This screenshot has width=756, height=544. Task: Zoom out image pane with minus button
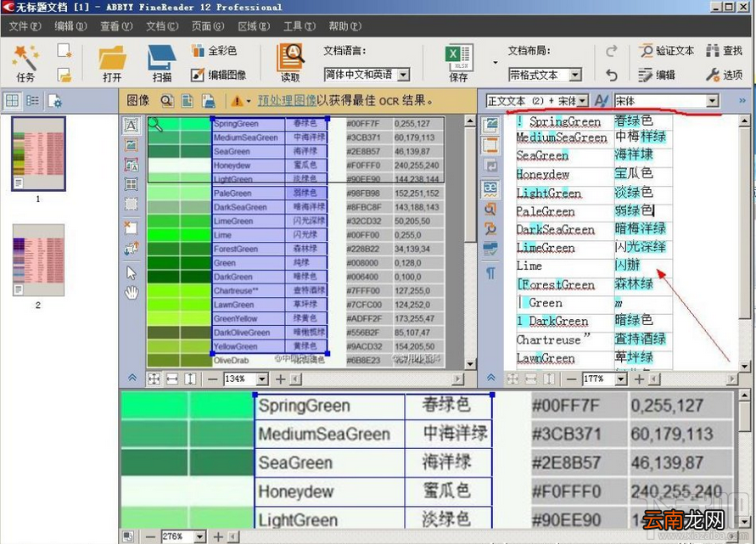[213, 379]
